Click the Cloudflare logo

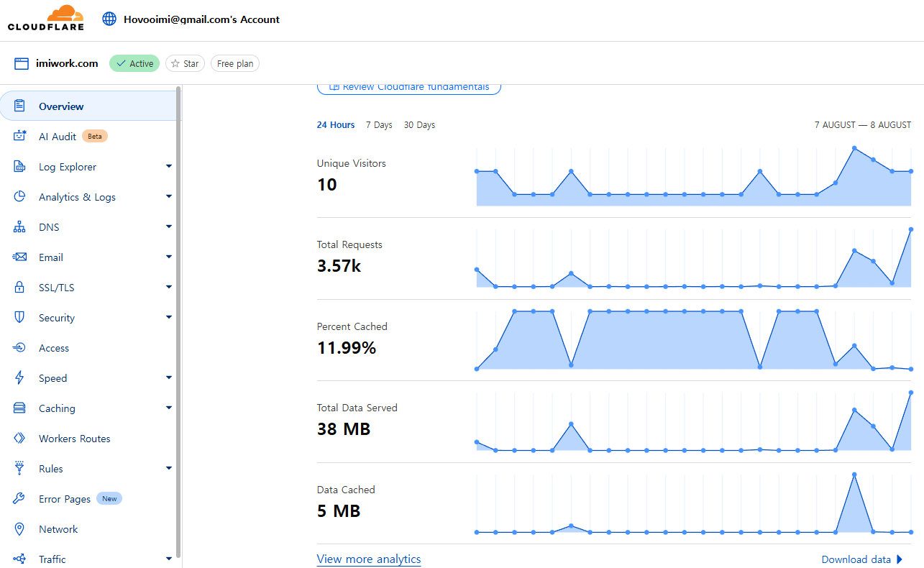46,19
